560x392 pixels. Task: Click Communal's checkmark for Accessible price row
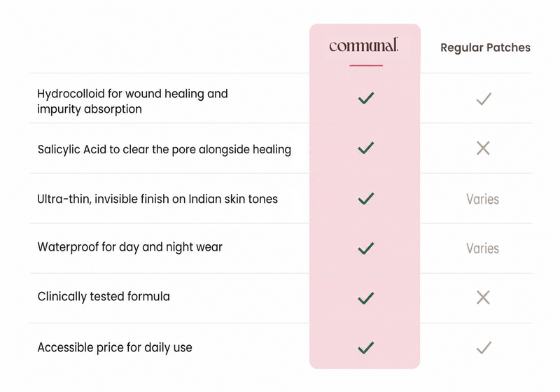(x=366, y=347)
